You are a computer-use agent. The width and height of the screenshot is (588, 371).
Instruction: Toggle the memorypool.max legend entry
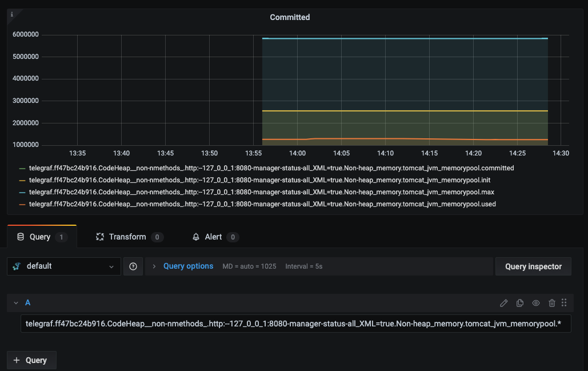pyautogui.click(x=261, y=192)
